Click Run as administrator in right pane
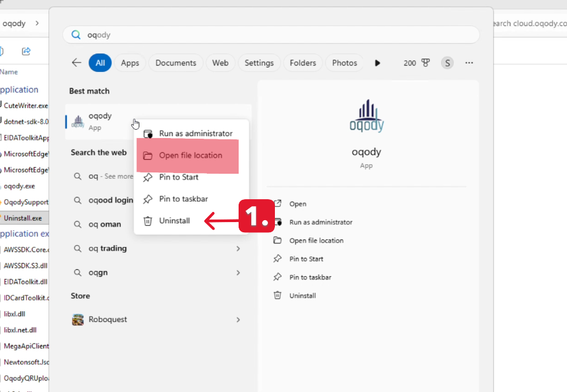 point(320,222)
